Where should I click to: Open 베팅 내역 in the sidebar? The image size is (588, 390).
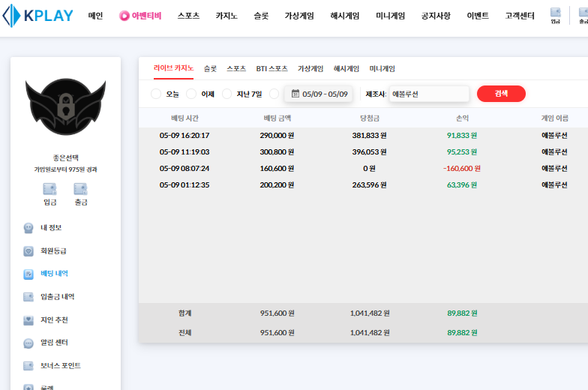(x=54, y=274)
